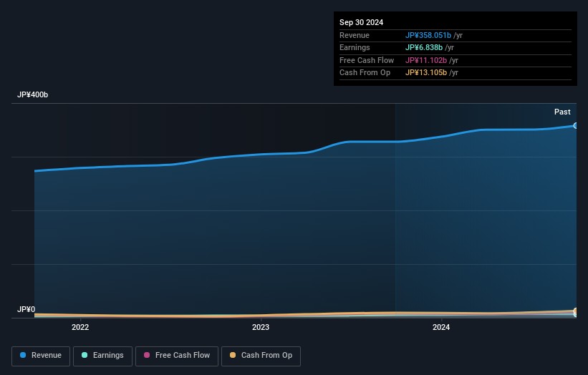
Task: Toggle the Revenue series in the legend
Action: click(x=41, y=356)
